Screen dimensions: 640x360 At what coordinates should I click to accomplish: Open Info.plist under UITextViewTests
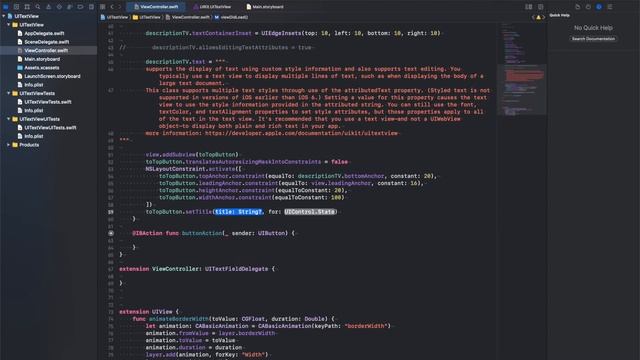33,110
